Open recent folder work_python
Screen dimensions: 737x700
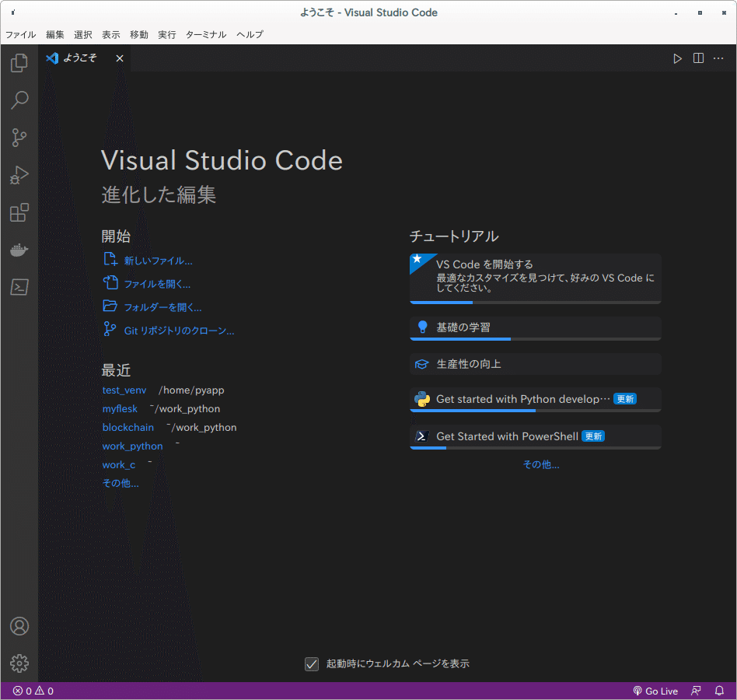132,446
